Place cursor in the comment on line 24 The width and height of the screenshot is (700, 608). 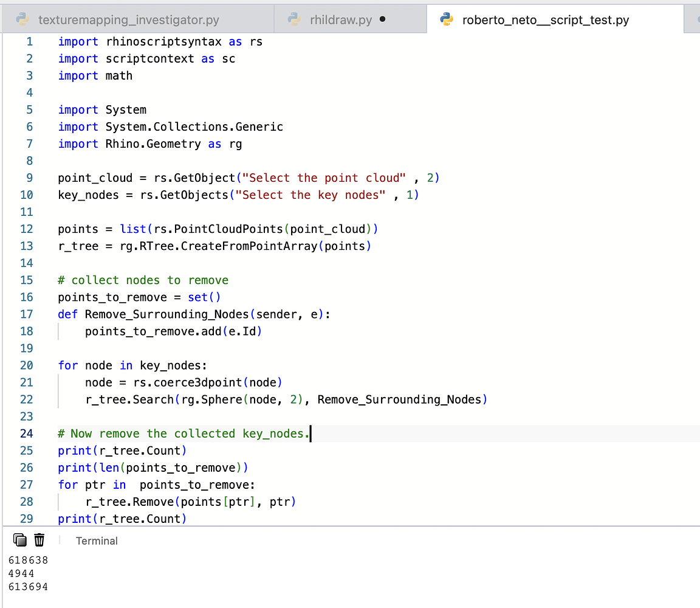[182, 434]
